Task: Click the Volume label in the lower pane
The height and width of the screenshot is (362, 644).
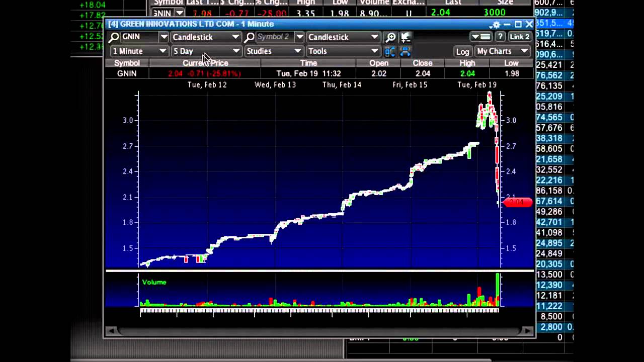Action: (154, 282)
